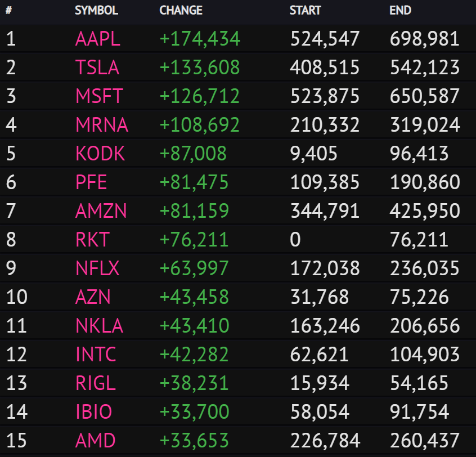The height and width of the screenshot is (457, 476).
Task: Click the START column header
Action: [305, 11]
